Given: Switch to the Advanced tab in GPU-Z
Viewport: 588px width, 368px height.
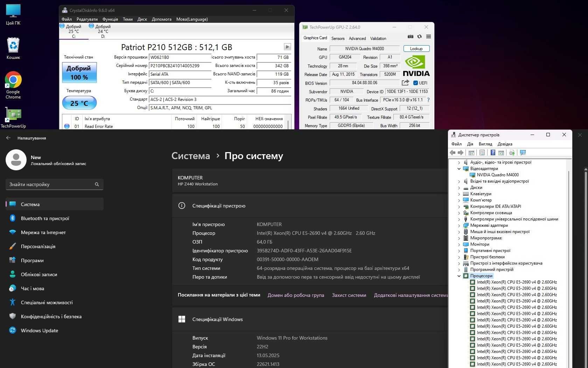Looking at the screenshot, I should [357, 39].
